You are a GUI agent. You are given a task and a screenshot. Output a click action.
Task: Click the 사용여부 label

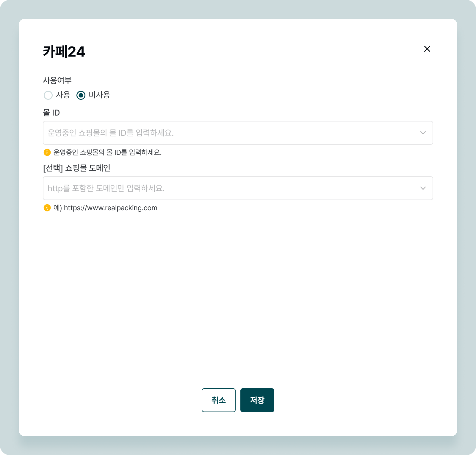57,80
